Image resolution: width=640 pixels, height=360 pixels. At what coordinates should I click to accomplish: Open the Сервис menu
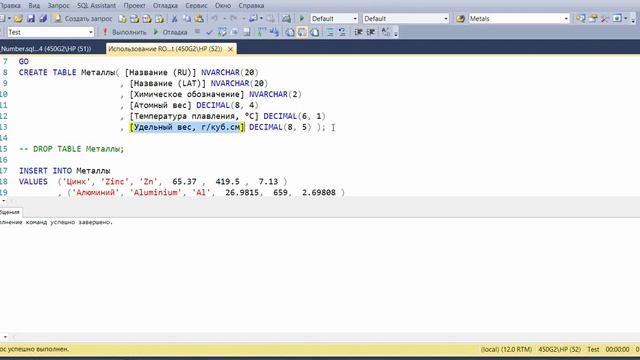196,6
